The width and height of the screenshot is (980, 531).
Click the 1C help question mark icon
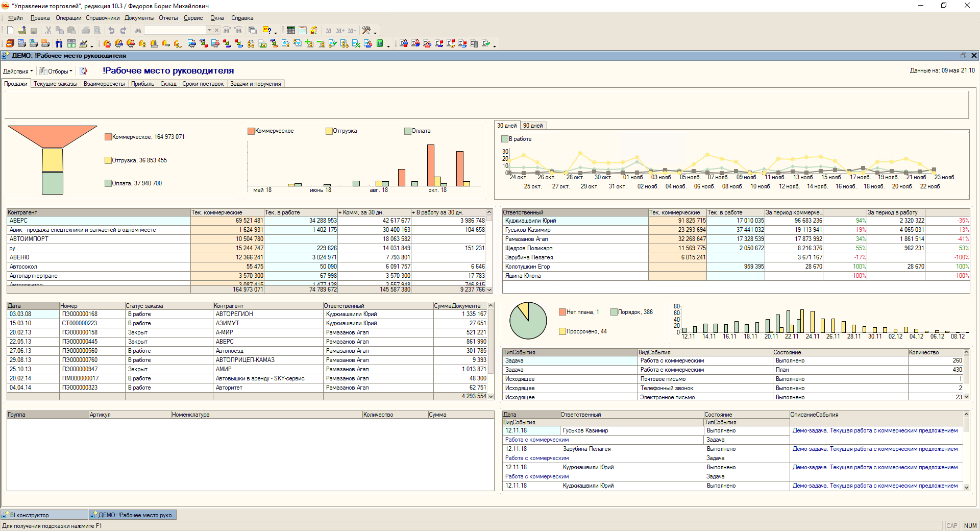point(267,31)
